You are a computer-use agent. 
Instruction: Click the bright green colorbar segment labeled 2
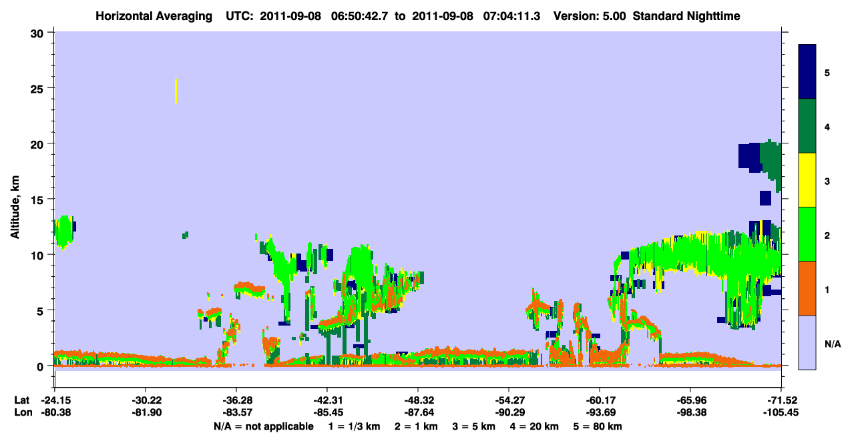807,234
